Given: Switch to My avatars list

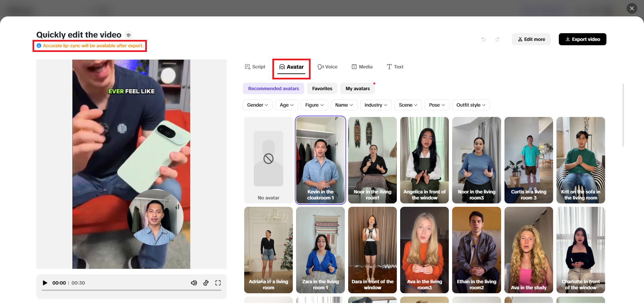Looking at the screenshot, I should click(358, 88).
